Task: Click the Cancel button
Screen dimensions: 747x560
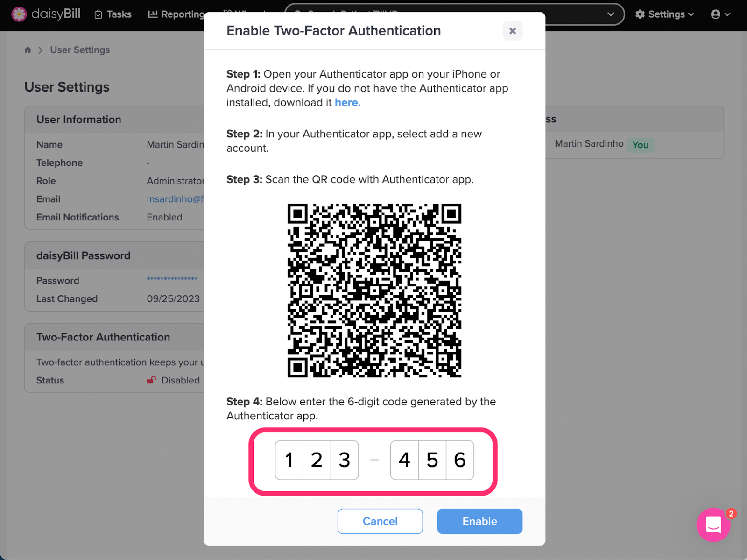Action: 380,521
